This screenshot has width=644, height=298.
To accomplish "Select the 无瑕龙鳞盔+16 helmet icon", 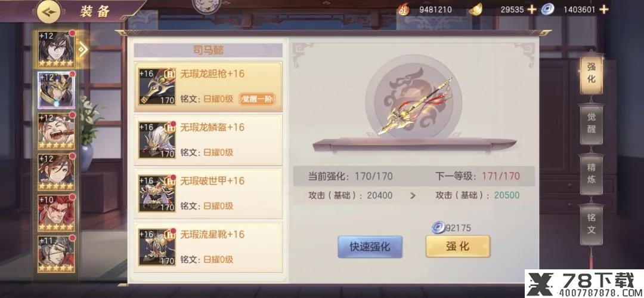I will coord(157,140).
